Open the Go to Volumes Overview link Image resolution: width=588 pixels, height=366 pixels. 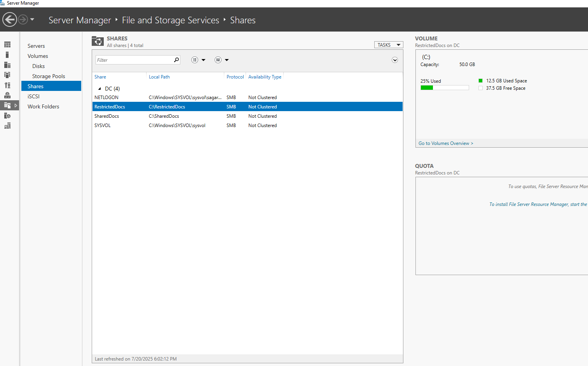pos(446,143)
